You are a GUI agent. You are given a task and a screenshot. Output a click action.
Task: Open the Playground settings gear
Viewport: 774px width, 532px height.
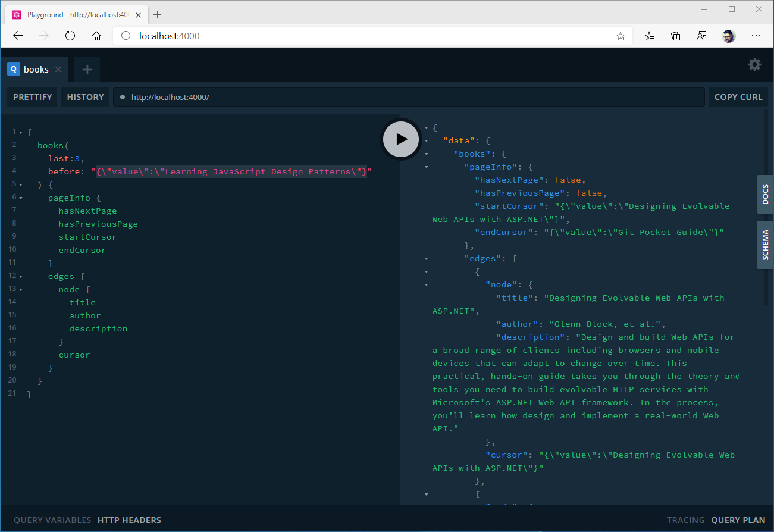754,65
